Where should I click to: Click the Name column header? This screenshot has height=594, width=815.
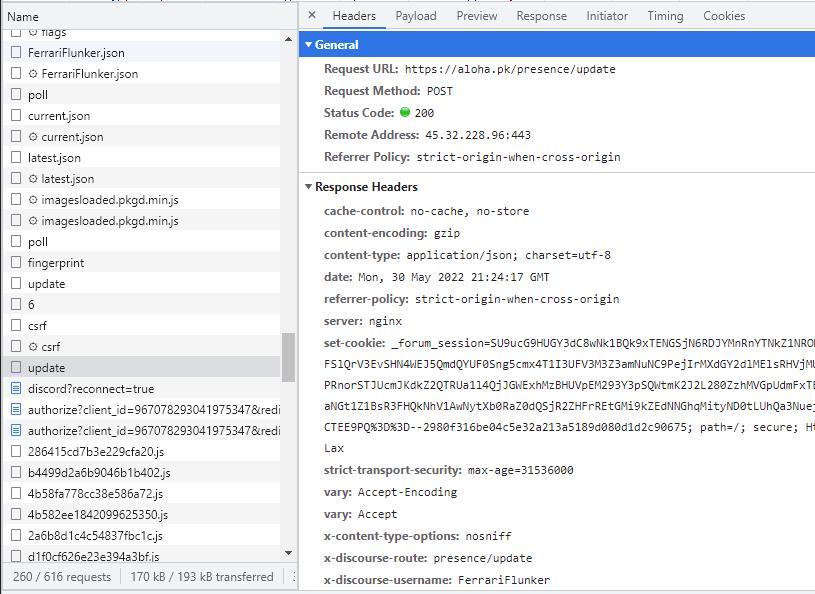[x=150, y=16]
